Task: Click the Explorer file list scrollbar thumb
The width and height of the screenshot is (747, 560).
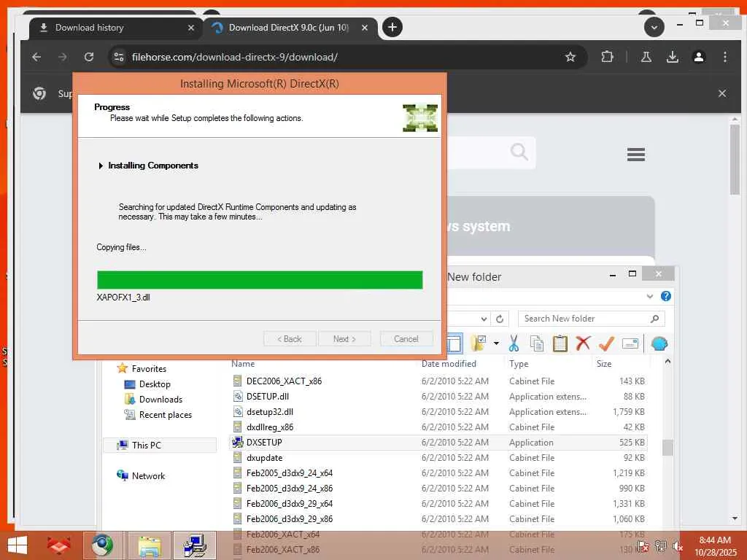Action: tap(667, 447)
